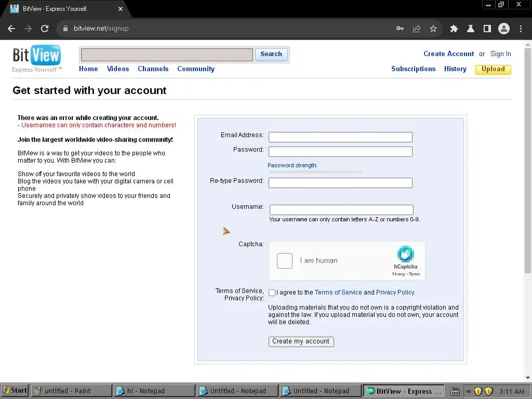The height and width of the screenshot is (399, 532).
Task: Click the Chrome Labs flask icon
Action: [x=471, y=29]
